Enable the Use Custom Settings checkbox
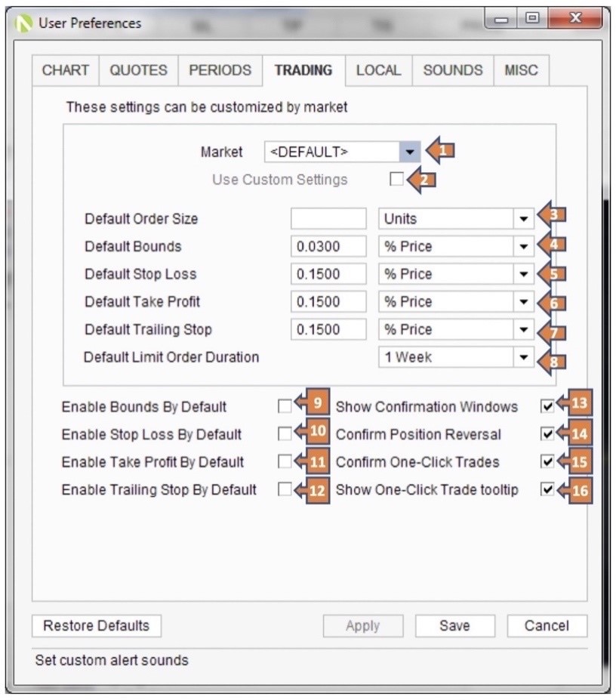616x700 pixels. coord(396,180)
